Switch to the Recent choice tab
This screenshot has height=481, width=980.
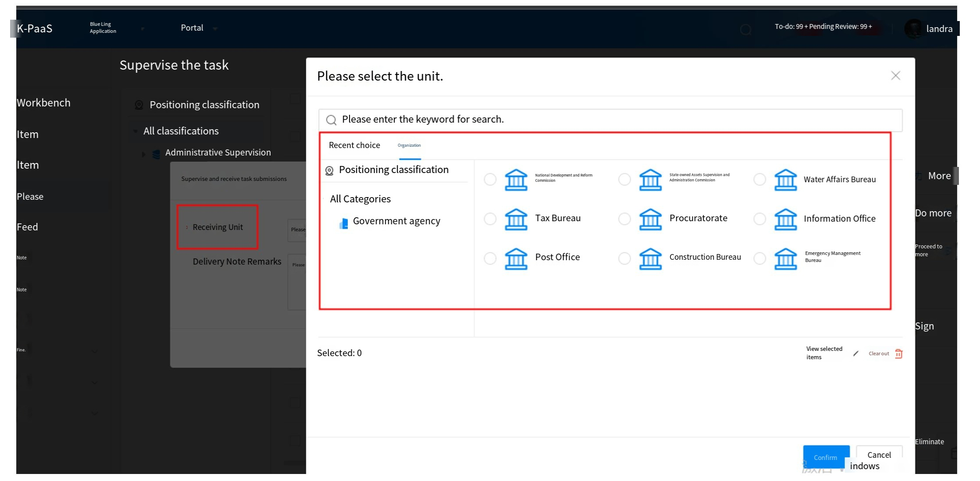pos(354,145)
